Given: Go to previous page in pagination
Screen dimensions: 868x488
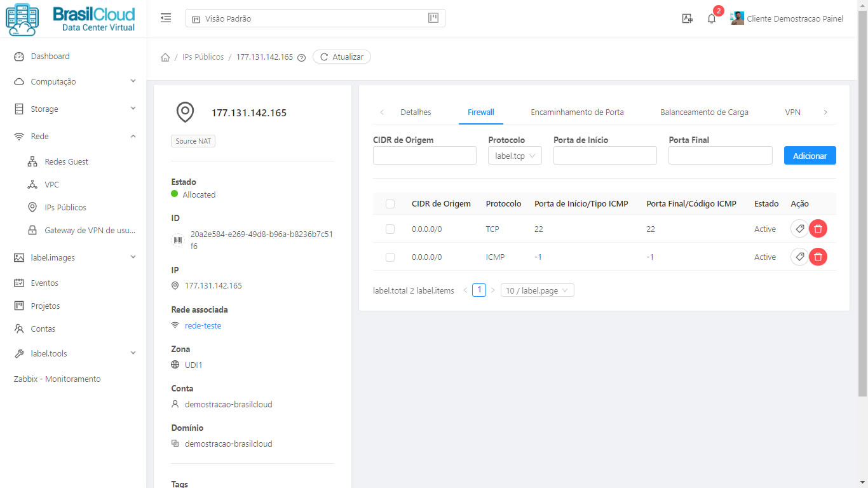Looking at the screenshot, I should click(x=465, y=290).
